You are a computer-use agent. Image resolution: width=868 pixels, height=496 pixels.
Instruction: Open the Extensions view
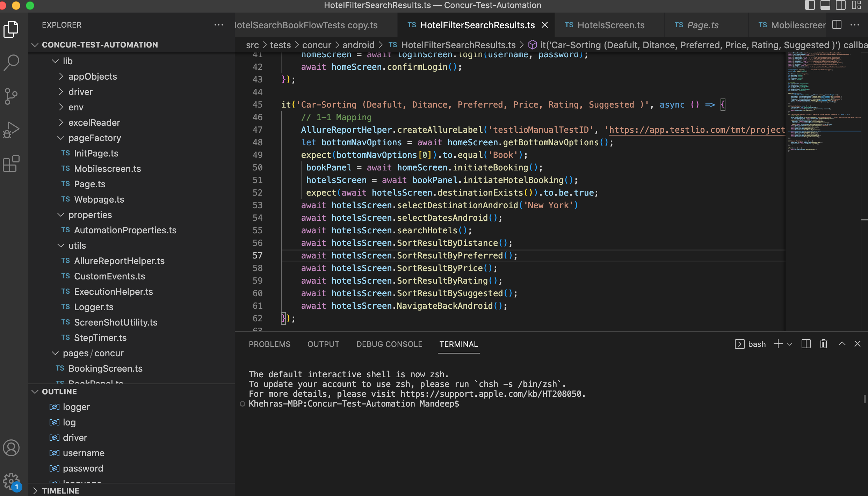coord(11,163)
